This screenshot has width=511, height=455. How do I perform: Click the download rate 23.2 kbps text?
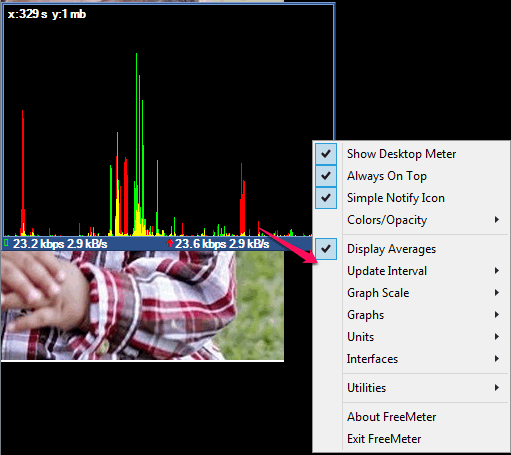(38, 244)
